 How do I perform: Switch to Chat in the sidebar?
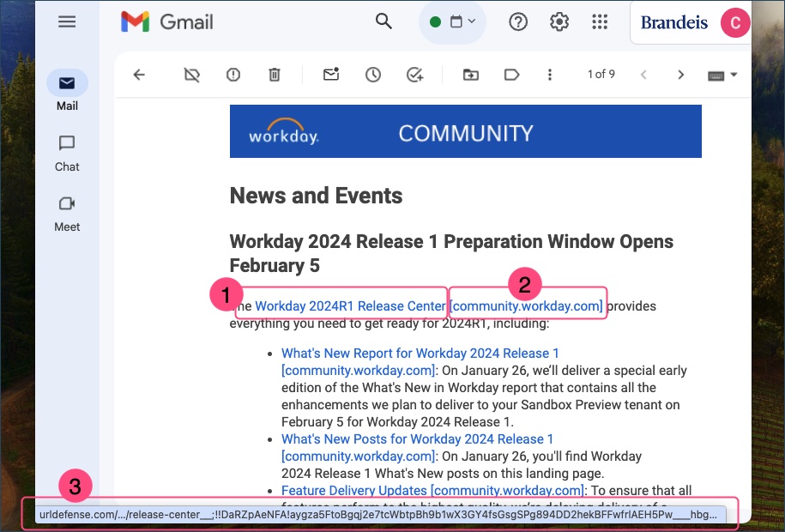pos(67,154)
